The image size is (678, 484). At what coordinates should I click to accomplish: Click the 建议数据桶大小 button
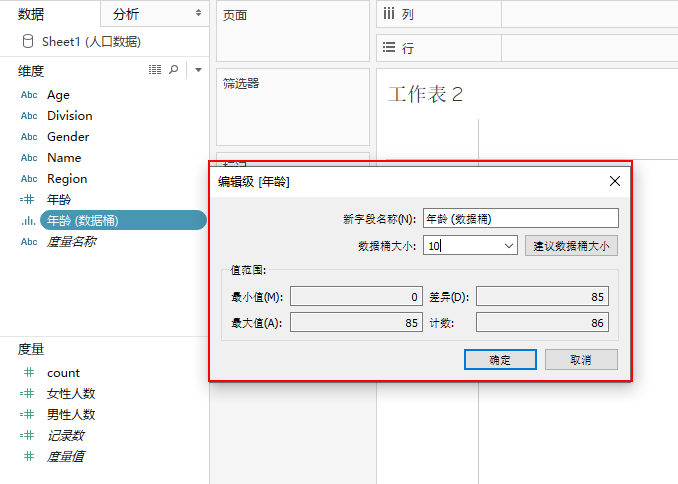571,246
